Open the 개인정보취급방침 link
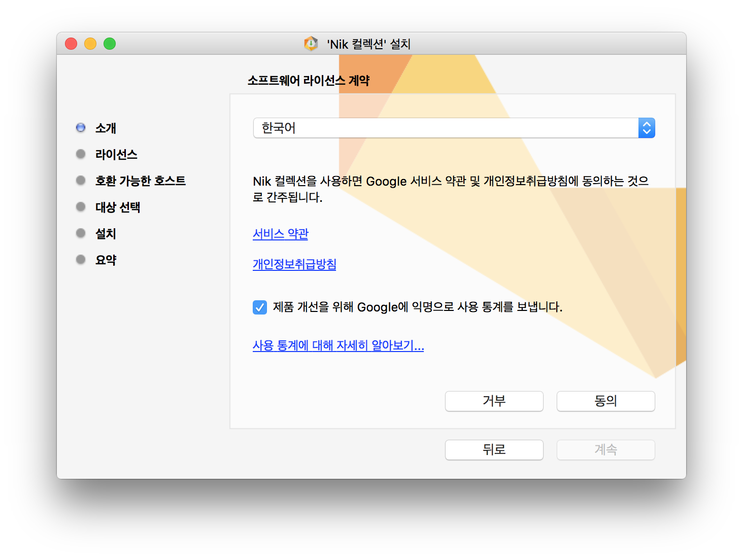743x560 pixels. pos(294,264)
